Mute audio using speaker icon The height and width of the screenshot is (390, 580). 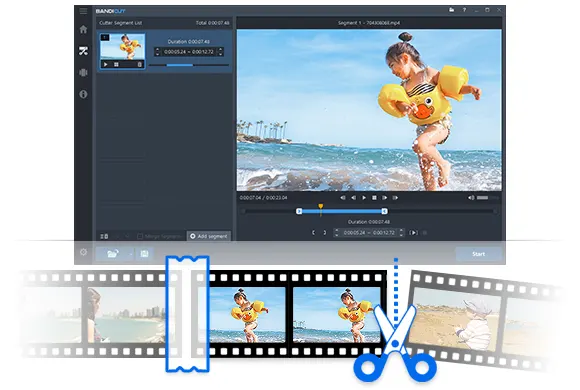(471, 198)
